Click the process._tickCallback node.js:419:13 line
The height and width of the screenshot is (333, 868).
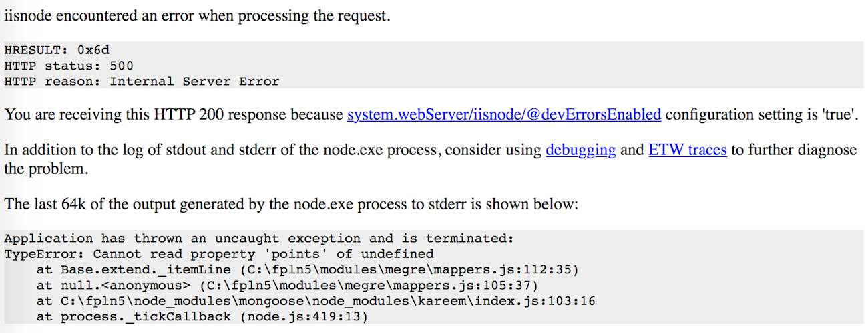pyautogui.click(x=202, y=316)
